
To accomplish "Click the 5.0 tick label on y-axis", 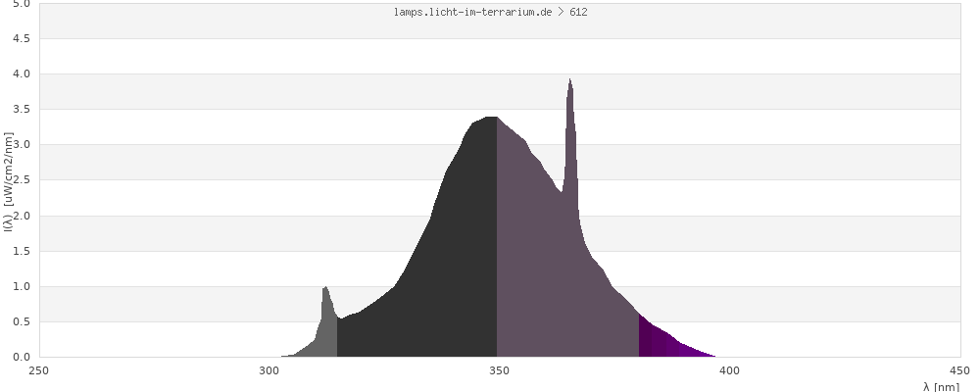I will click(21, 4).
